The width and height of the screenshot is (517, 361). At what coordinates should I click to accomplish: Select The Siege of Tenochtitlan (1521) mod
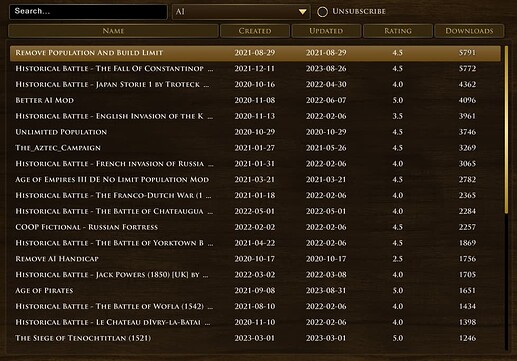pyautogui.click(x=255, y=338)
